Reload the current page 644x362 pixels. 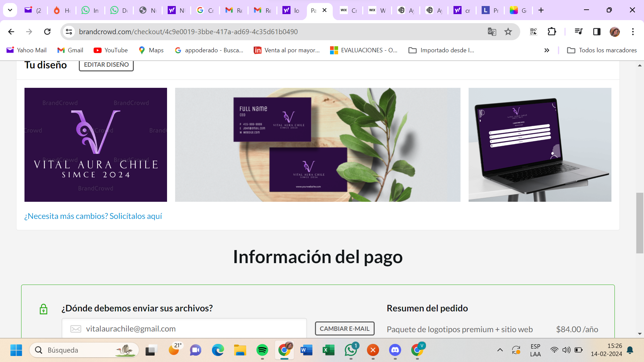click(x=47, y=32)
